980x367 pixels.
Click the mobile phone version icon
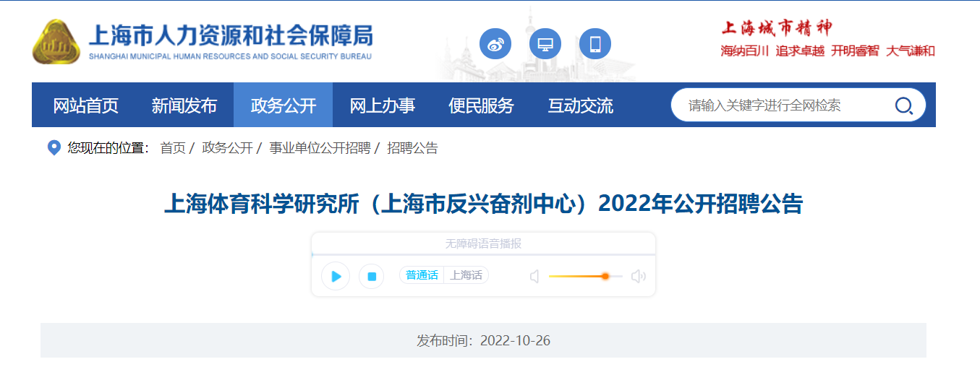pyautogui.click(x=595, y=44)
